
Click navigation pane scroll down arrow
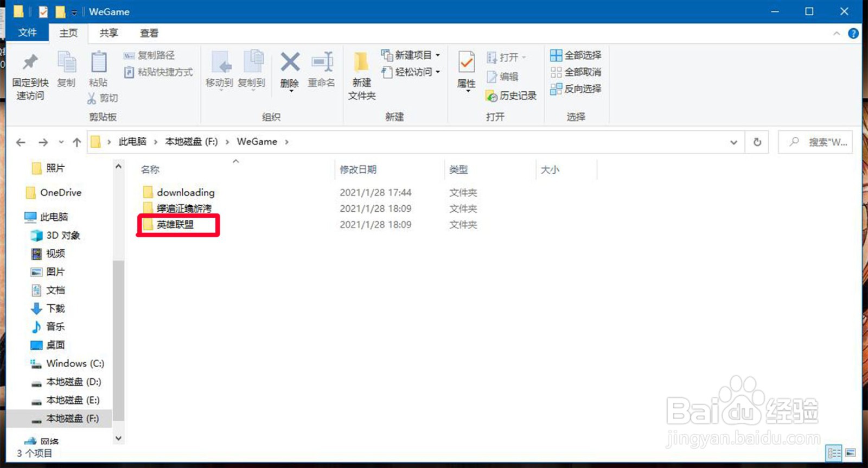pos(118,438)
